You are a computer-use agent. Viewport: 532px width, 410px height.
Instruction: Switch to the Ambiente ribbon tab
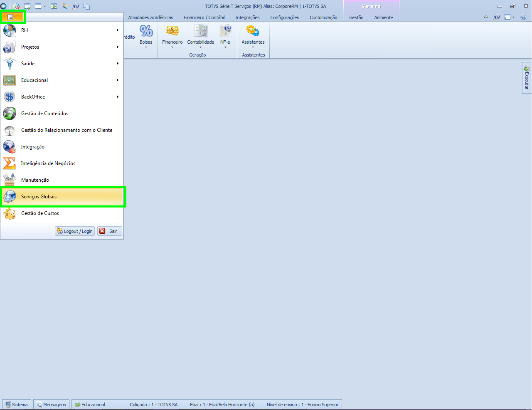coord(383,17)
